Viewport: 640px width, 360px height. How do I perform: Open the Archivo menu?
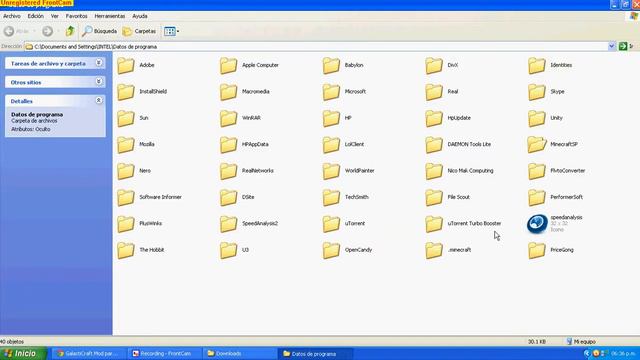(x=12, y=16)
